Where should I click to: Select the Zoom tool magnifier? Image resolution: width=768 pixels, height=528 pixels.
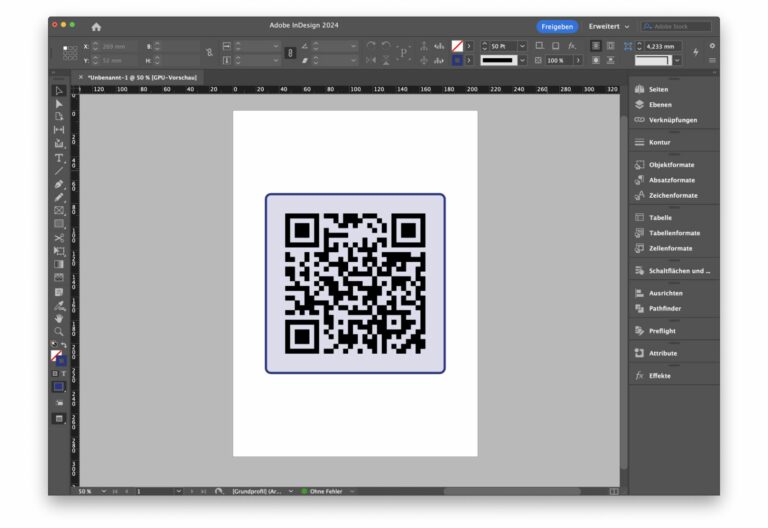click(59, 332)
